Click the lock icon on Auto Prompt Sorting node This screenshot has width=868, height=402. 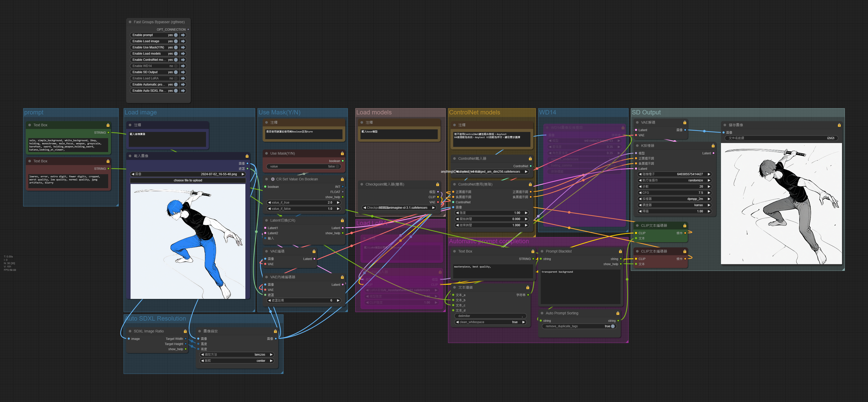[x=618, y=313]
